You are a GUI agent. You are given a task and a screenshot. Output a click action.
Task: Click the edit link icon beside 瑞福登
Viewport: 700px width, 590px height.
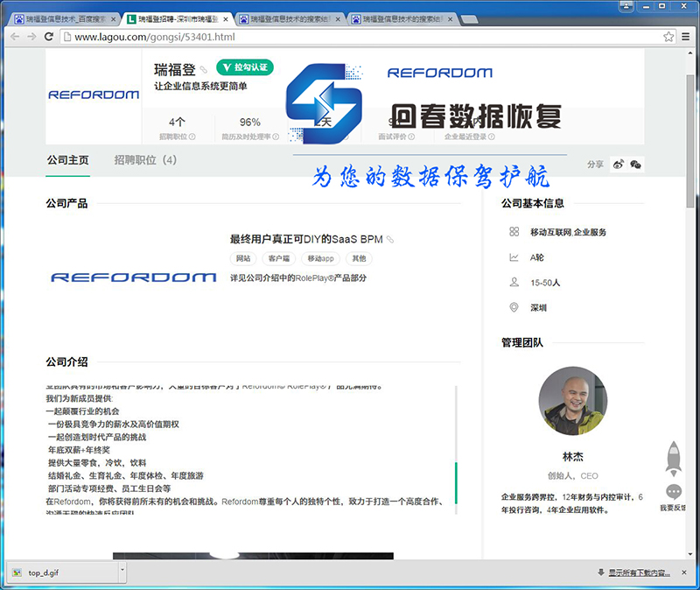[x=204, y=69]
